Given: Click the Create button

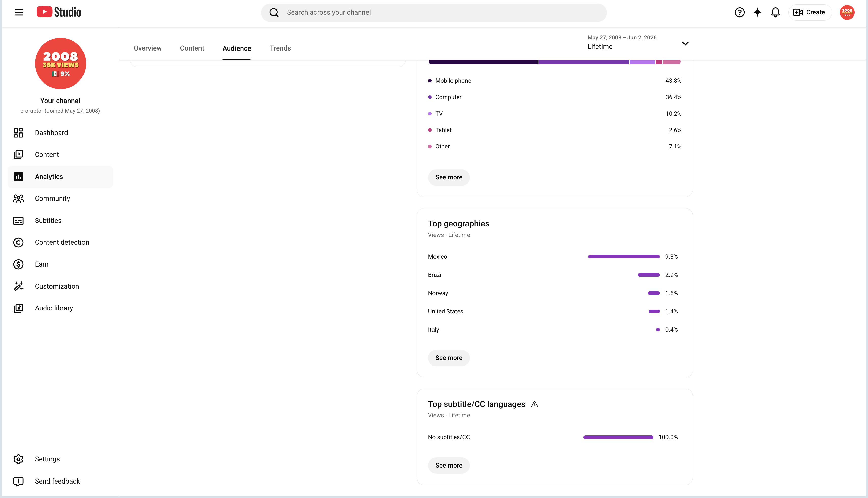Looking at the screenshot, I should [810, 13].
